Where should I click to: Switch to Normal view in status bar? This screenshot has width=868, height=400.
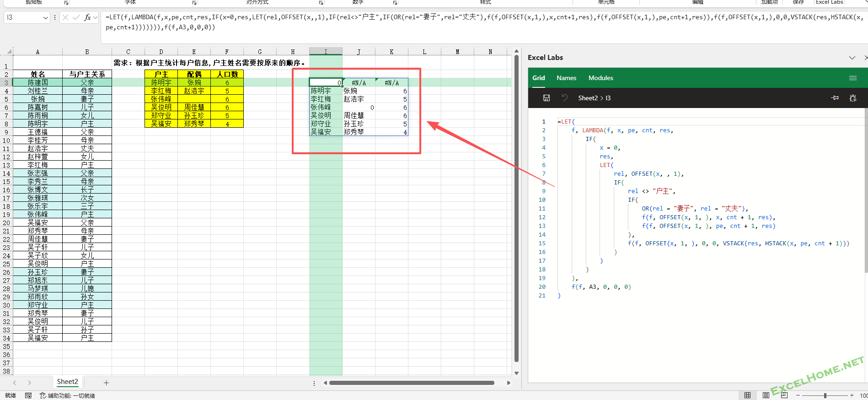pyautogui.click(x=747, y=395)
